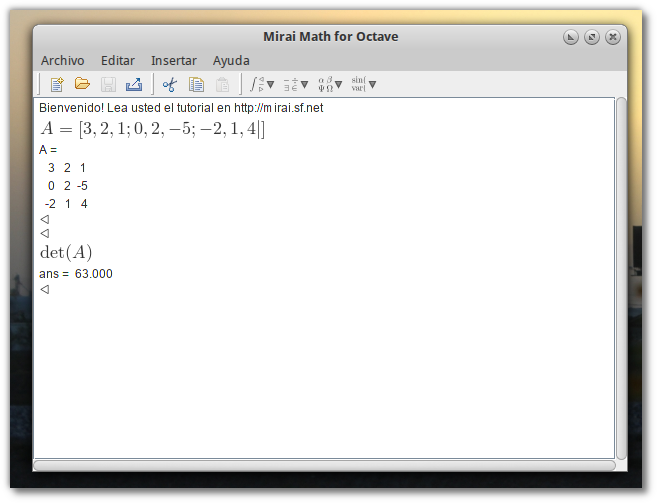Image resolution: width=658 pixels, height=504 pixels.
Task: Click the Paste clipboard icon
Action: (x=222, y=85)
